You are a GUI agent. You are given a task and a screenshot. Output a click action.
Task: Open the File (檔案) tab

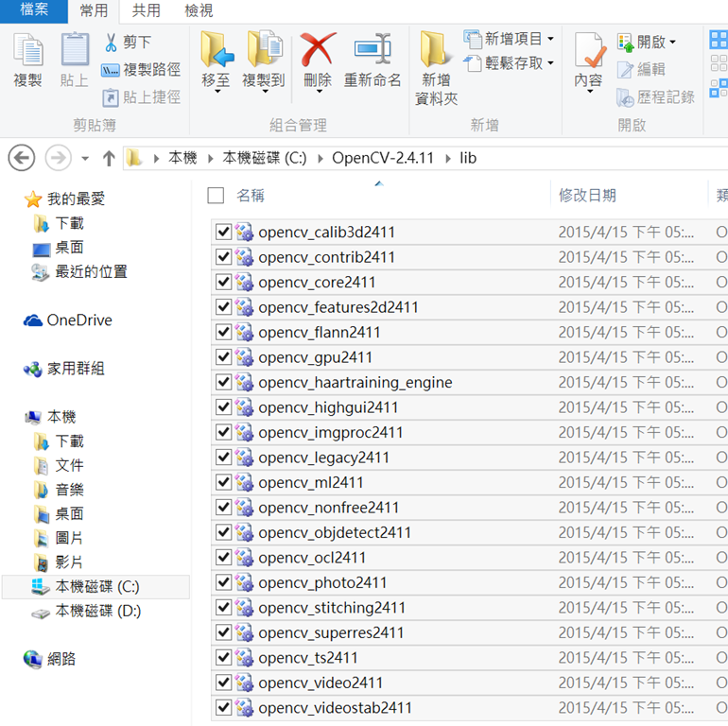coord(34,10)
